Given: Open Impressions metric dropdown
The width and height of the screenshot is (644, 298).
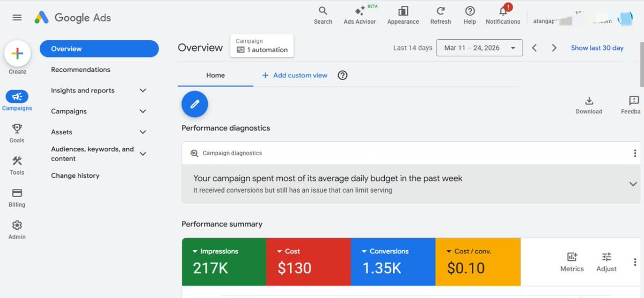Looking at the screenshot, I should (215, 251).
